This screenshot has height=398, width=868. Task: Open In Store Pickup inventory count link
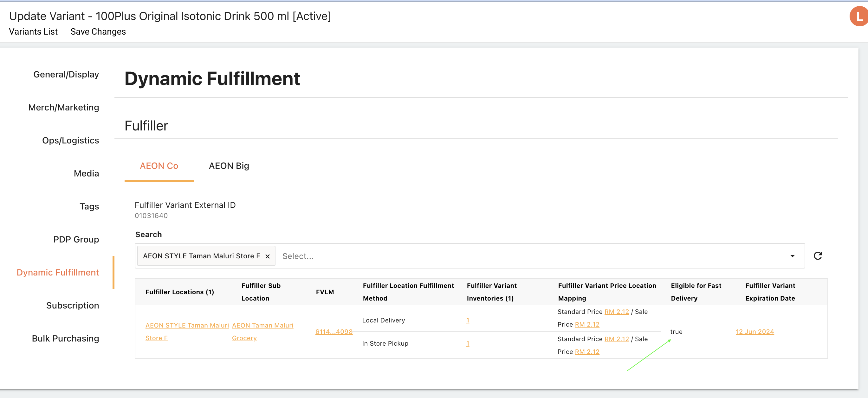click(468, 343)
